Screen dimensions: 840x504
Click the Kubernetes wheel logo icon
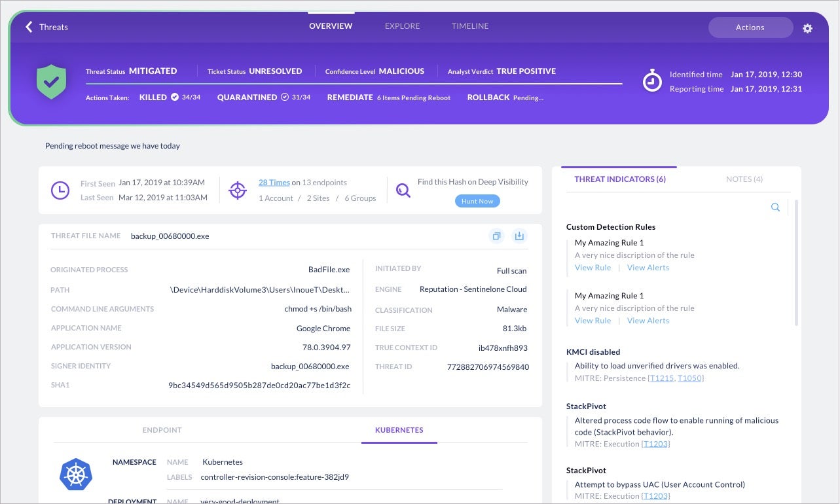[76, 475]
